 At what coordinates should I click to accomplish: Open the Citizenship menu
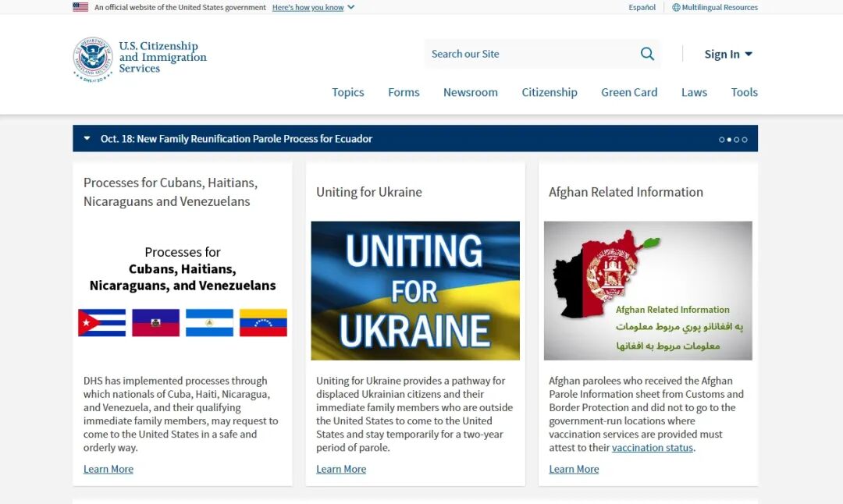(550, 92)
